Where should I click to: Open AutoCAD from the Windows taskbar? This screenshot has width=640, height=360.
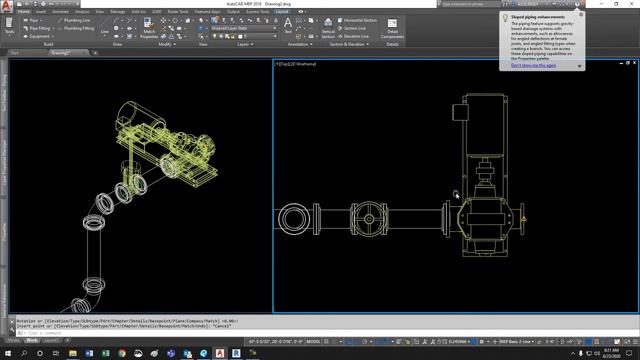pos(220,353)
